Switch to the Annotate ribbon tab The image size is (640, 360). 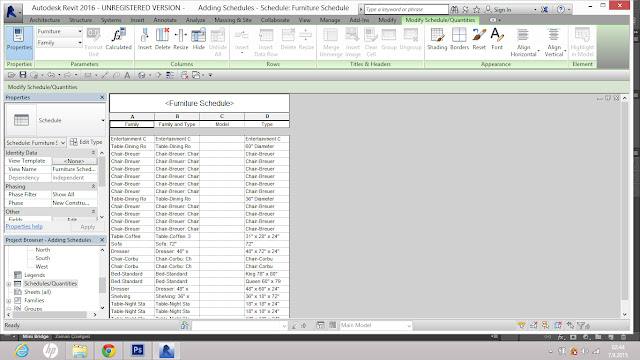[x=165, y=20]
